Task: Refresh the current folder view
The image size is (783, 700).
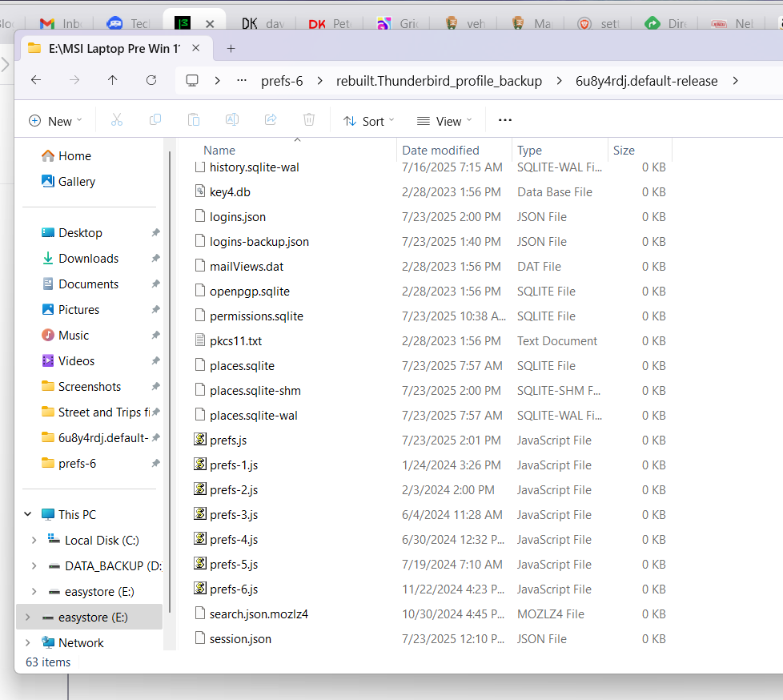Action: (x=151, y=80)
